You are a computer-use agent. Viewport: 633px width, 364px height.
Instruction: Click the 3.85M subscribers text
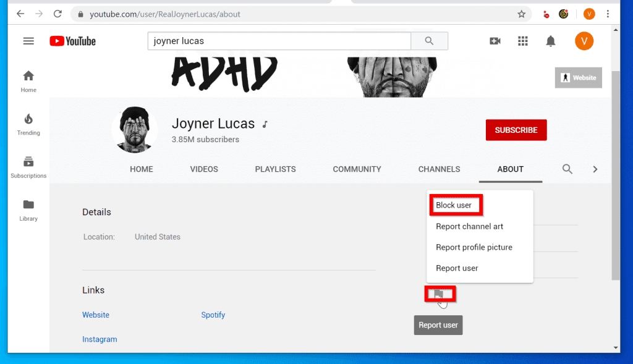[205, 140]
